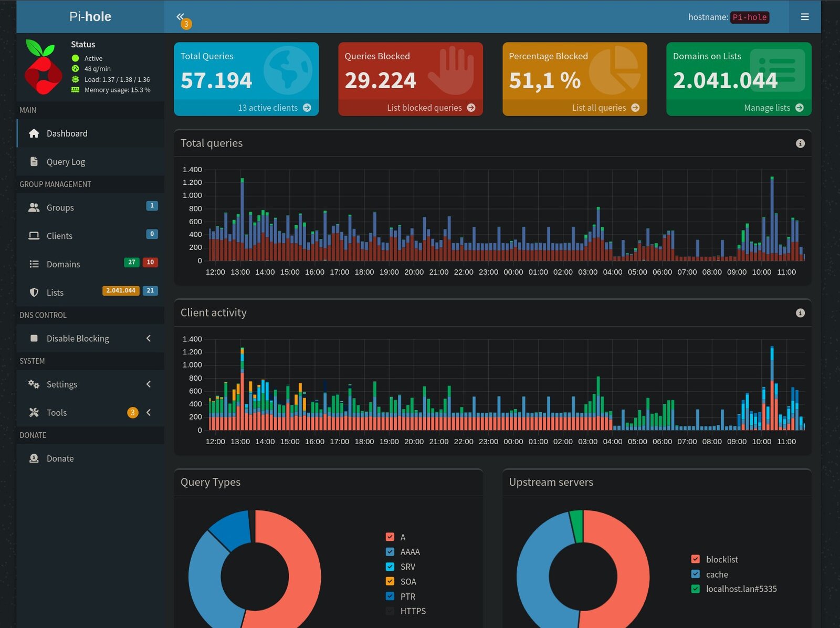Uncheck blocklist in Upstream servers legend
840x628 pixels.
coord(695,559)
